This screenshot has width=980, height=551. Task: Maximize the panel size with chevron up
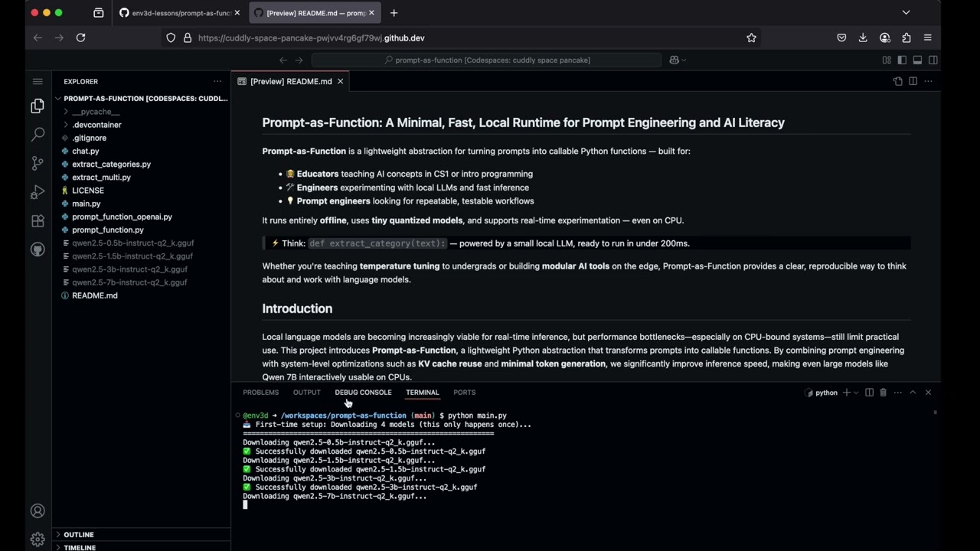point(913,393)
